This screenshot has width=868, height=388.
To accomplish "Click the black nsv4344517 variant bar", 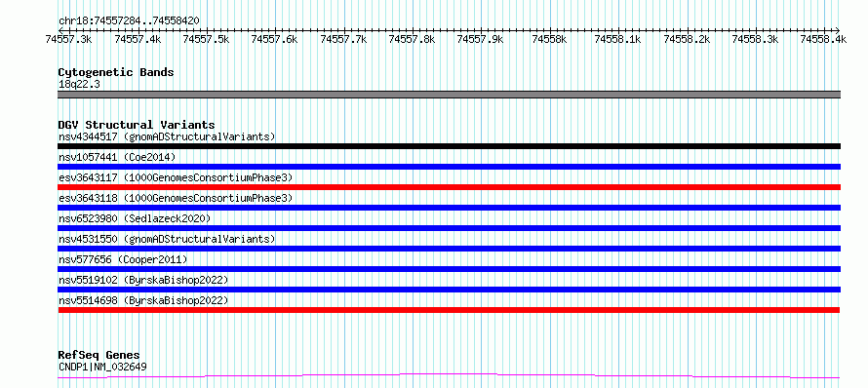I will [449, 146].
